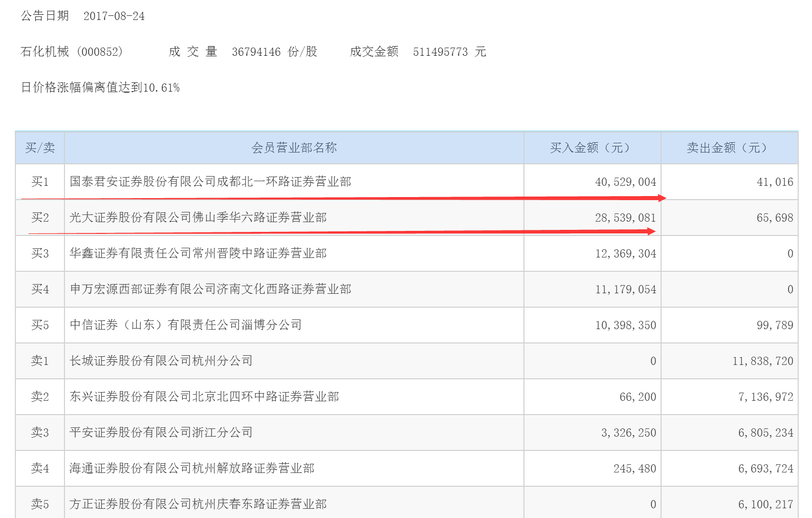Click the sell amount 99,789

pos(775,326)
